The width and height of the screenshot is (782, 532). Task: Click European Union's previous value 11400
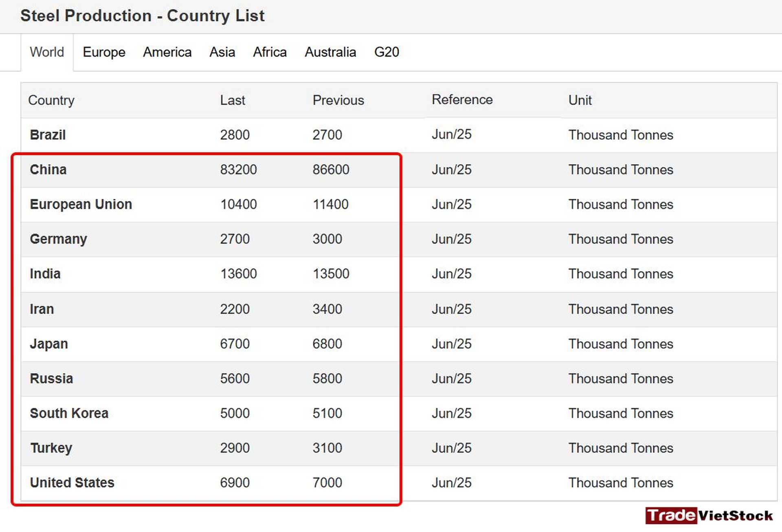coord(330,204)
